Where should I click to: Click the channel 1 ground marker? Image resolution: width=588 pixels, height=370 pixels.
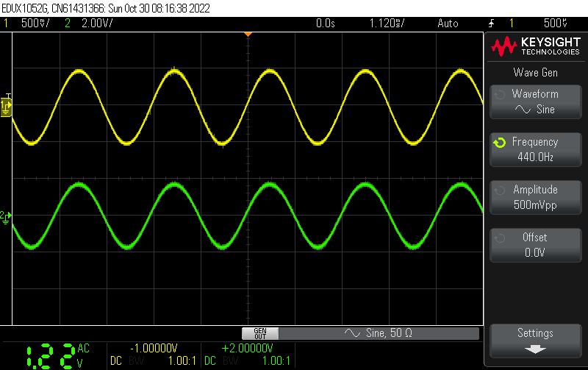pos(6,108)
